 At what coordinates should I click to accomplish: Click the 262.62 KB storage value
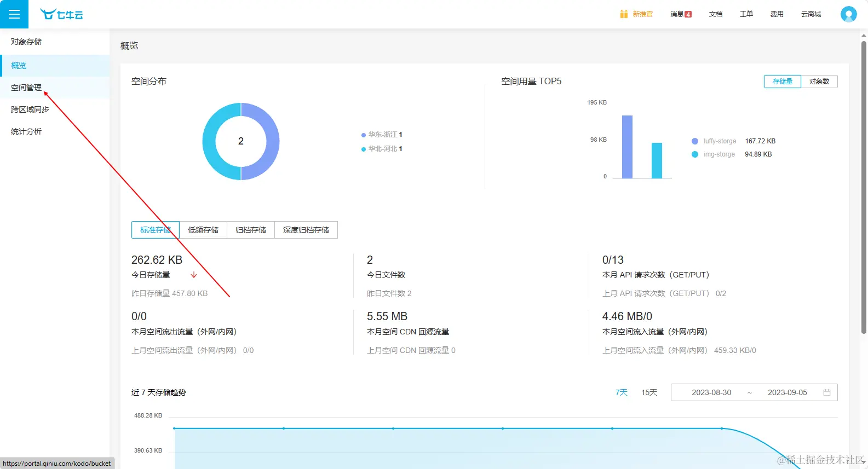[157, 260]
